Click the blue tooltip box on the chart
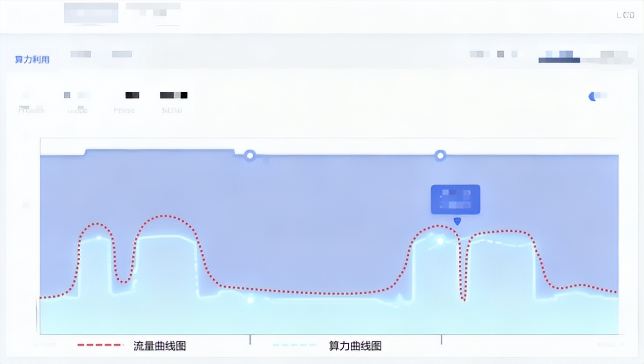 tap(455, 199)
